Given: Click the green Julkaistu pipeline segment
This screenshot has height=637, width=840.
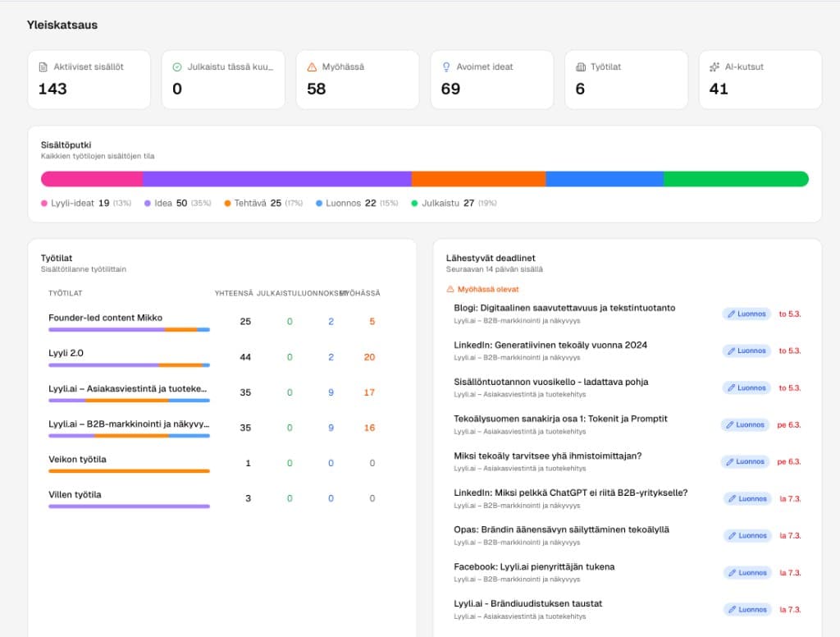Looking at the screenshot, I should 736,179.
